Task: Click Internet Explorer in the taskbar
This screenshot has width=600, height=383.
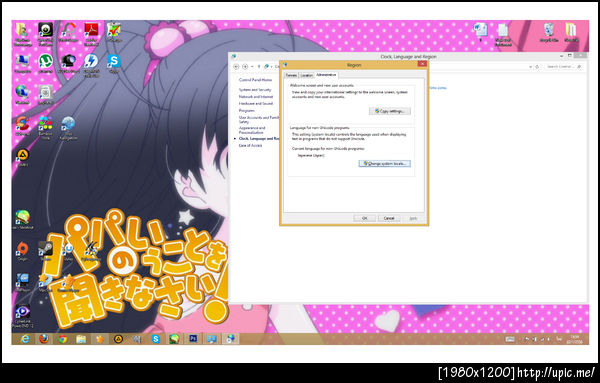Action: [x=25, y=339]
